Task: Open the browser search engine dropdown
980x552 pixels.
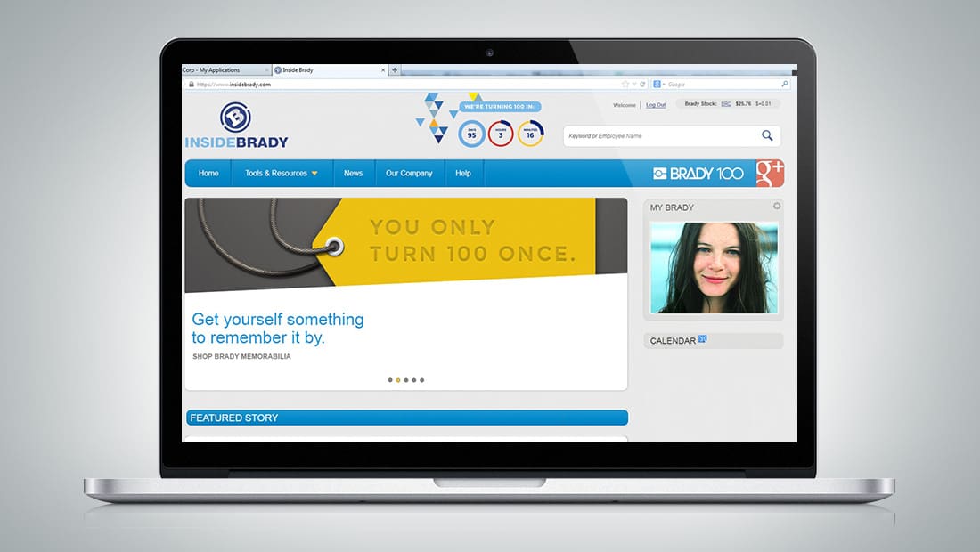Action: (x=658, y=85)
